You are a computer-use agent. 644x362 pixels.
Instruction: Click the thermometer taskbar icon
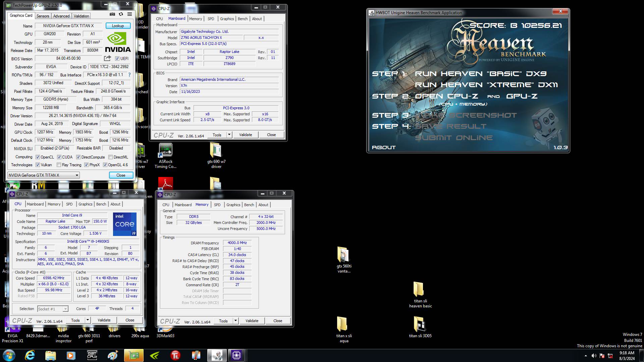point(196,355)
